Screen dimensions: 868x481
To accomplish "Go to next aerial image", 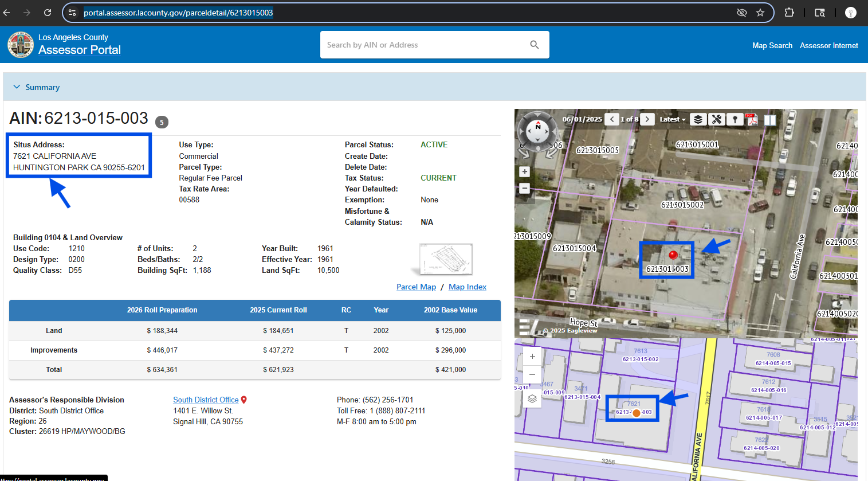I will tap(647, 119).
